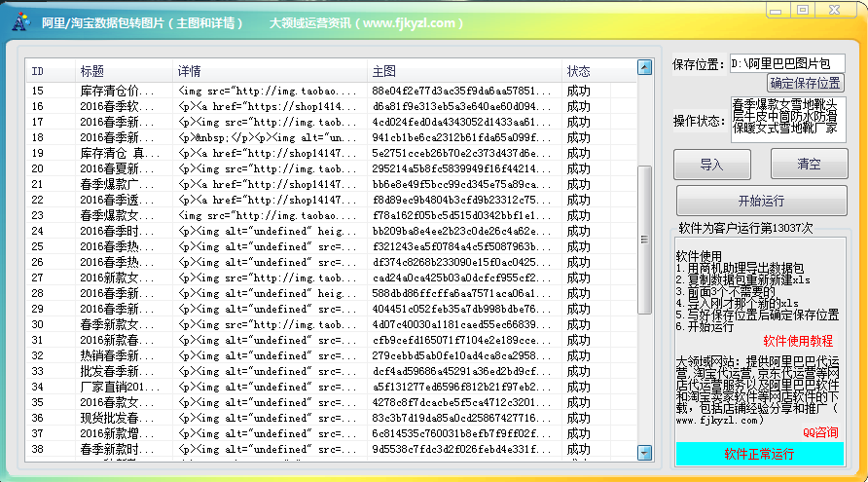The image size is (868, 482).
Task: Open the QQ咨询 link
Action: click(x=820, y=432)
